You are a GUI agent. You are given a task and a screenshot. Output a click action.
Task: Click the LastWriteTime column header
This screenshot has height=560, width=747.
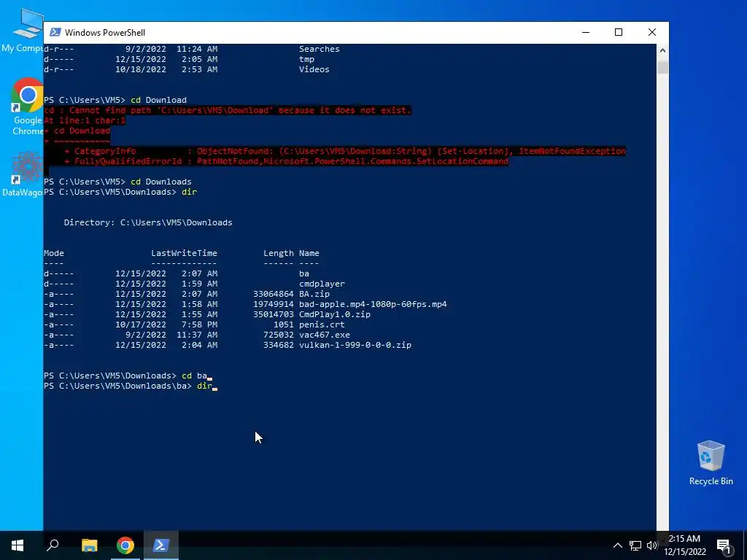click(x=184, y=253)
